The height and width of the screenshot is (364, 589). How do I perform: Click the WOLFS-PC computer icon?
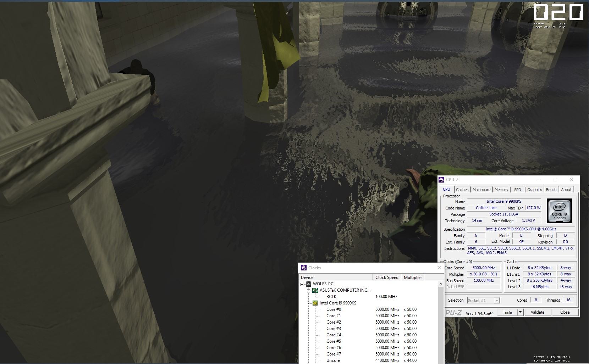[309, 284]
